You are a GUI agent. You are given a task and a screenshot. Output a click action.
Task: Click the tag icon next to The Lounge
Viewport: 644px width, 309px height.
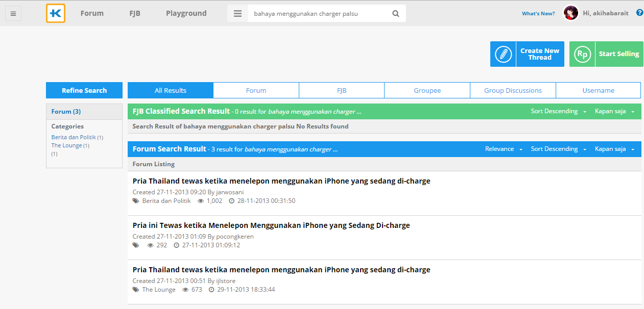click(136, 290)
